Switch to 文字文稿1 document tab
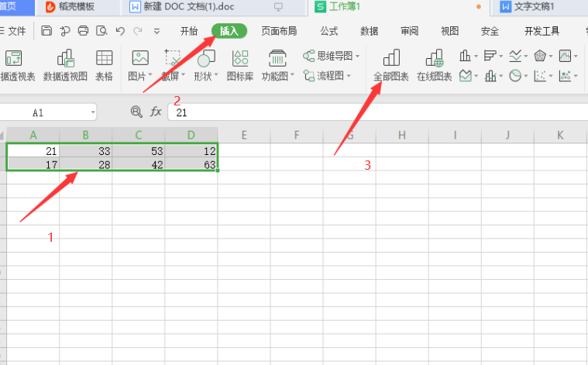Image resolution: width=588 pixels, height=365 pixels. (x=539, y=7)
